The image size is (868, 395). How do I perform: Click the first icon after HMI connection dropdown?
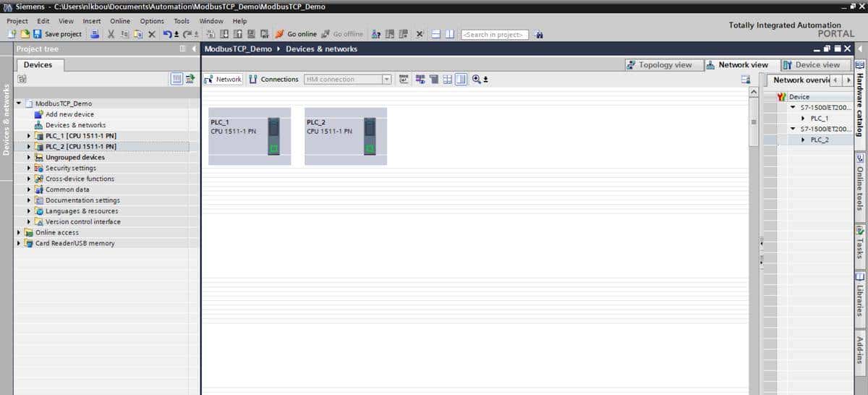404,79
